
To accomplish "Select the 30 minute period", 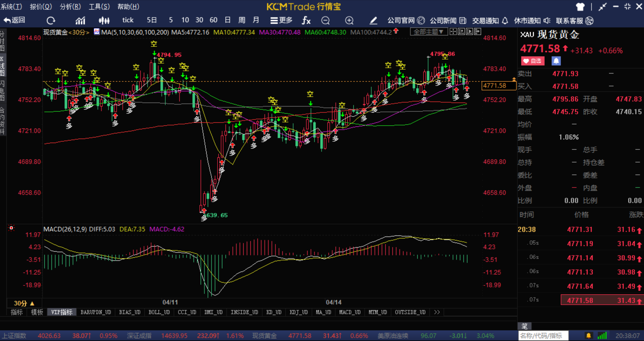I will [x=199, y=20].
